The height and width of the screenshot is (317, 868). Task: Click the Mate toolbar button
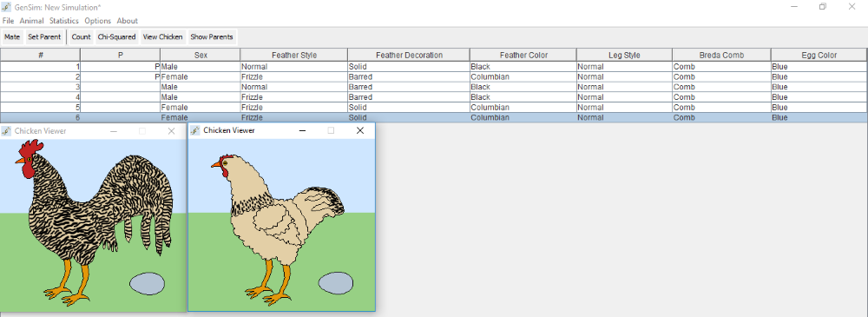(x=12, y=37)
